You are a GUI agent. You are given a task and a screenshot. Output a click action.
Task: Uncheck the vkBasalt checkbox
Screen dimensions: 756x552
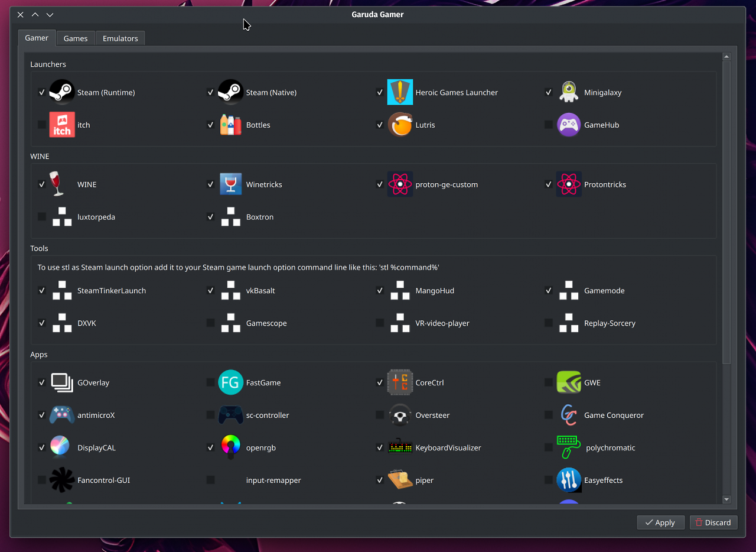coord(211,290)
